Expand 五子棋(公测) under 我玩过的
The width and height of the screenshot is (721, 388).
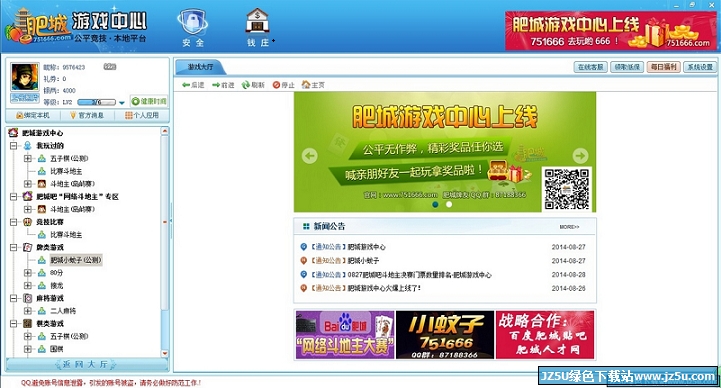28,159
